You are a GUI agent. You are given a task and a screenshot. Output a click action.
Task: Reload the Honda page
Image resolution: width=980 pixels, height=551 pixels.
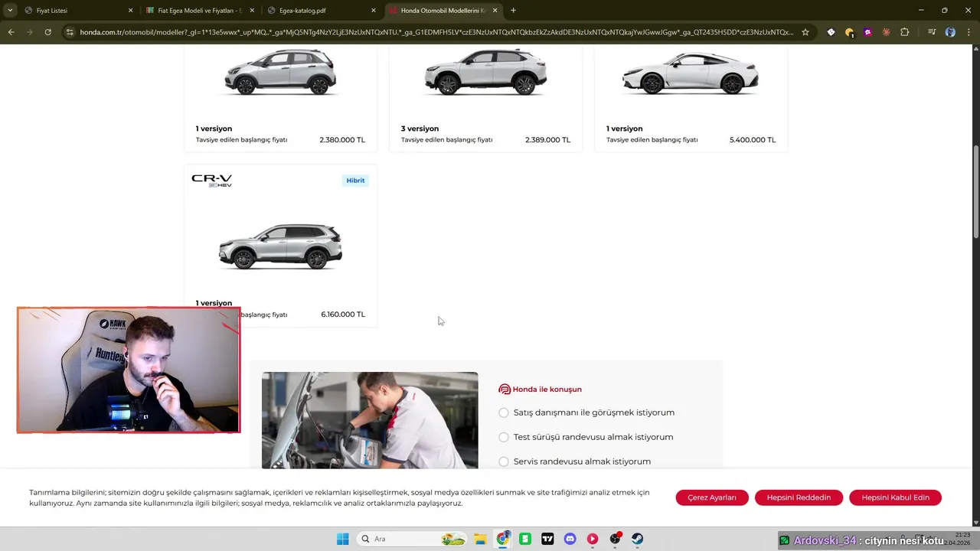point(47,32)
